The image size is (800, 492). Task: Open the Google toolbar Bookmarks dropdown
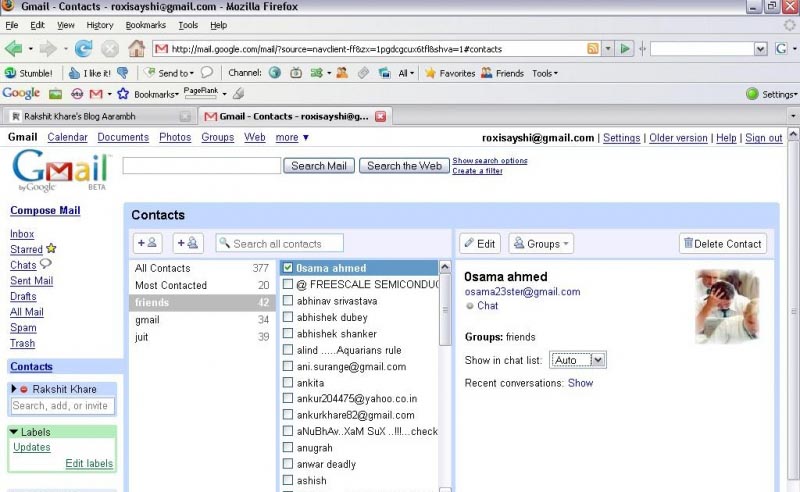click(156, 94)
